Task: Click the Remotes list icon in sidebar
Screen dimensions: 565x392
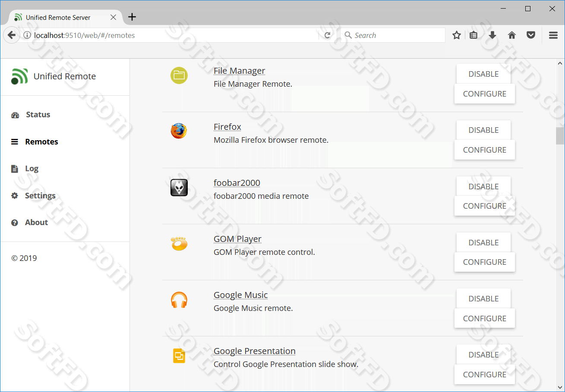Action: click(x=15, y=142)
